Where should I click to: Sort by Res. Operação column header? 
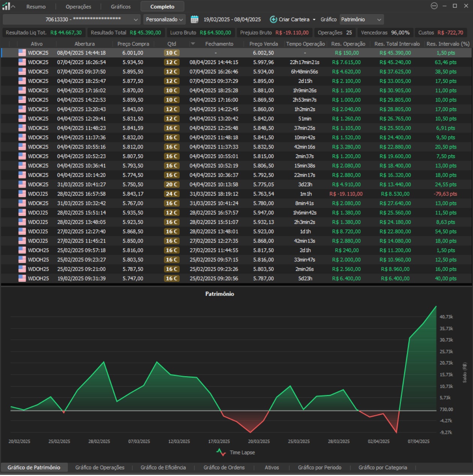point(348,44)
